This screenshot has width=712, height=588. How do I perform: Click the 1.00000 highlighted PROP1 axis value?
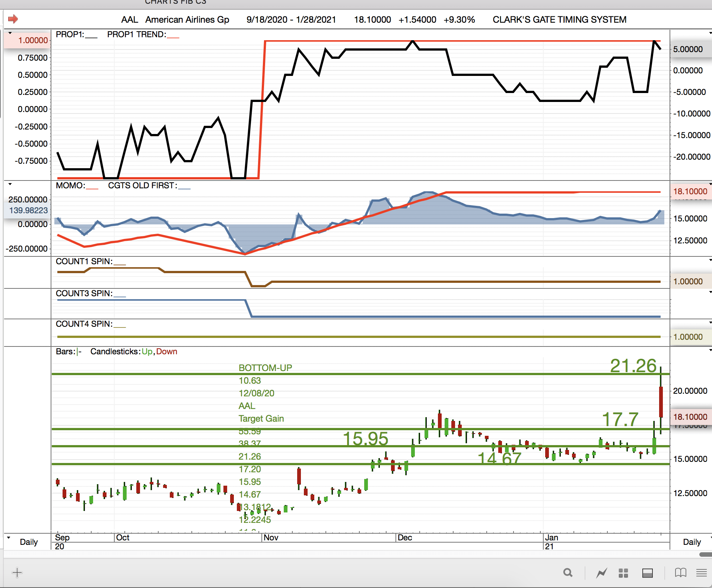[x=28, y=40]
